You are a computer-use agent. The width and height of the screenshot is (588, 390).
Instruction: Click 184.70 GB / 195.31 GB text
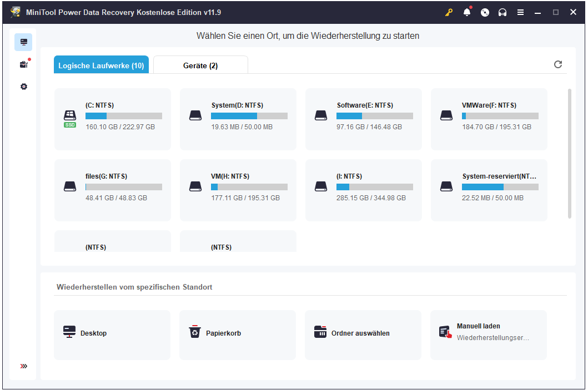(x=496, y=127)
